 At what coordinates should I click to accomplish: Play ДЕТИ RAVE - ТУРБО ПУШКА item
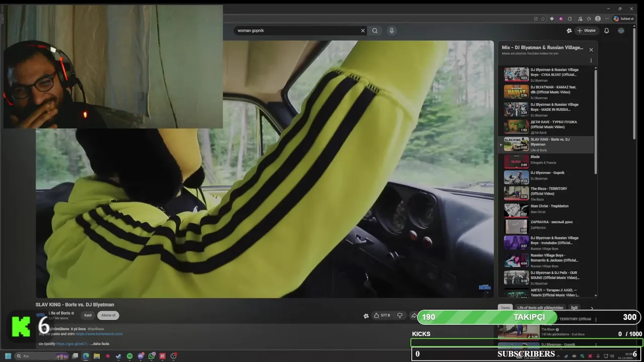[x=546, y=127]
